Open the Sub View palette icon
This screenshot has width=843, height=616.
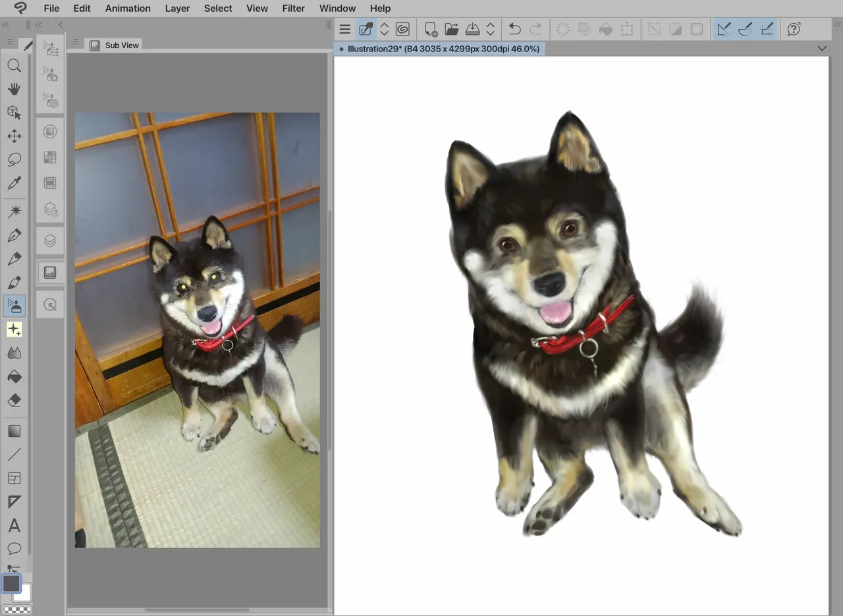coord(50,272)
